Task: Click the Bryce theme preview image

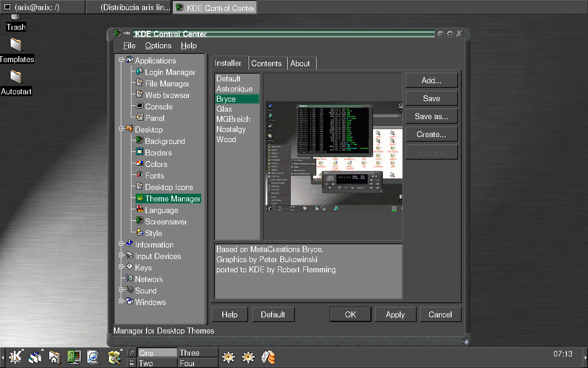Action: coord(334,156)
